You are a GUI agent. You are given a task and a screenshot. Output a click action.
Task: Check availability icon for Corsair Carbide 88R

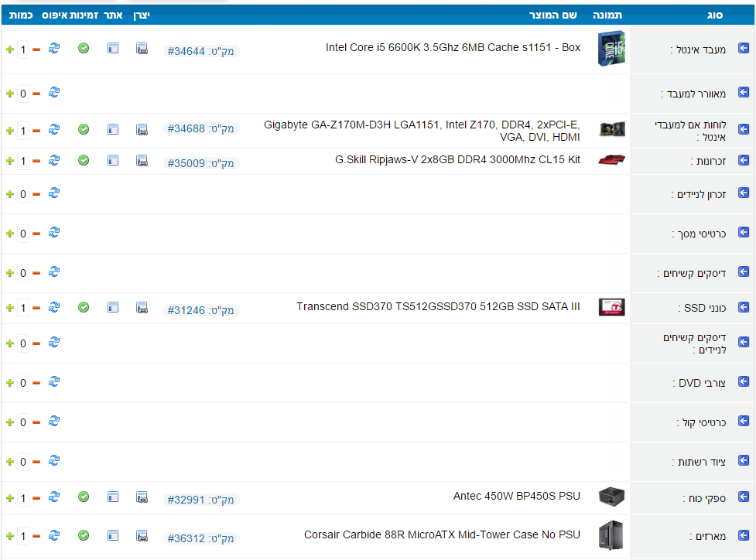pyautogui.click(x=84, y=535)
